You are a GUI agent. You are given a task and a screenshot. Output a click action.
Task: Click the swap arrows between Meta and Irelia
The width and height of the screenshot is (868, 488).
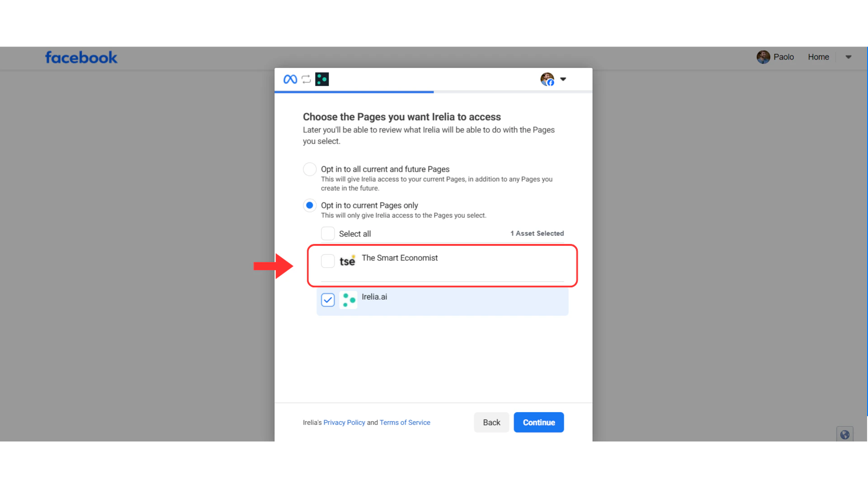pyautogui.click(x=306, y=79)
